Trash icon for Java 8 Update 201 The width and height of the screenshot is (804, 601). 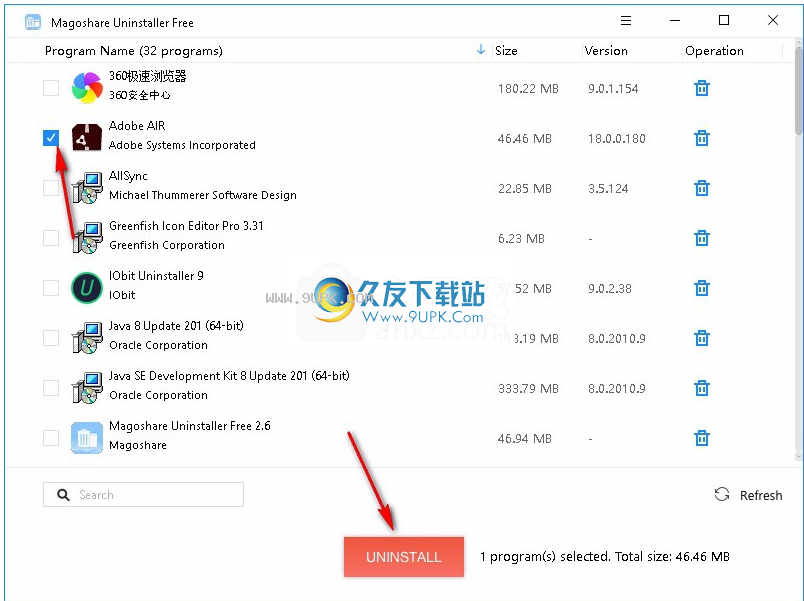[701, 338]
